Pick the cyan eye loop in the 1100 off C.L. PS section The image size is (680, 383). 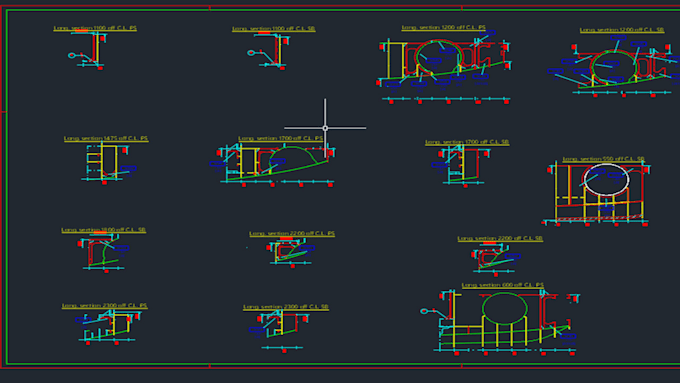click(72, 56)
